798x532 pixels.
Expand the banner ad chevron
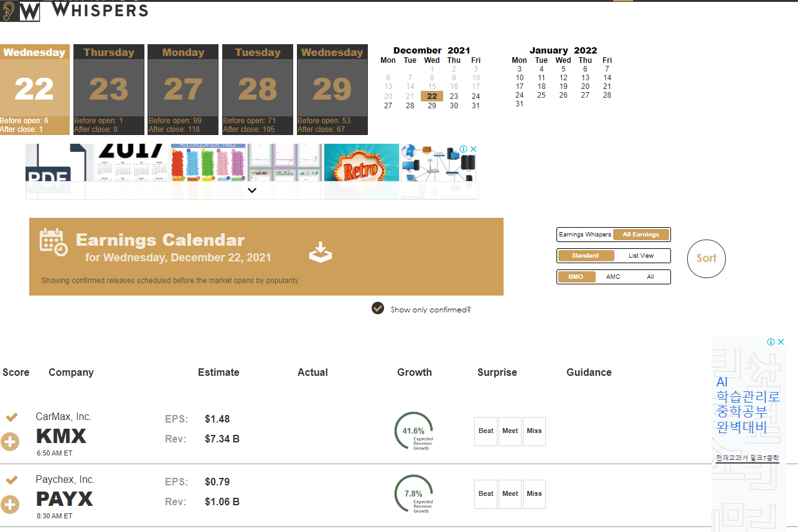point(252,190)
